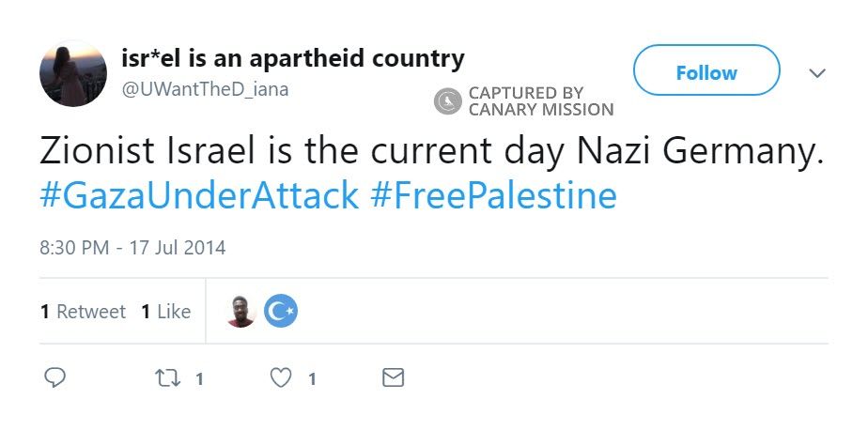Image resolution: width=868 pixels, height=430 pixels.
Task: Click the envelope direct message icon
Action: coord(394,378)
